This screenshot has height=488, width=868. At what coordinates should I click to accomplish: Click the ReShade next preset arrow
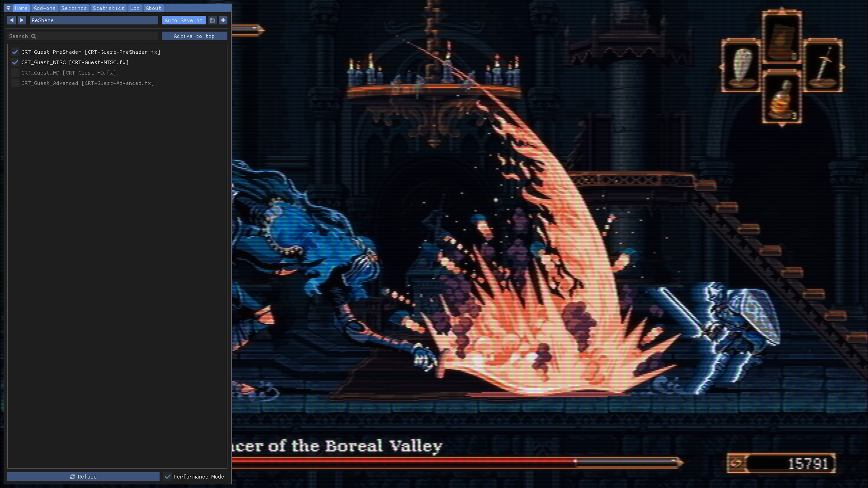pyautogui.click(x=22, y=20)
